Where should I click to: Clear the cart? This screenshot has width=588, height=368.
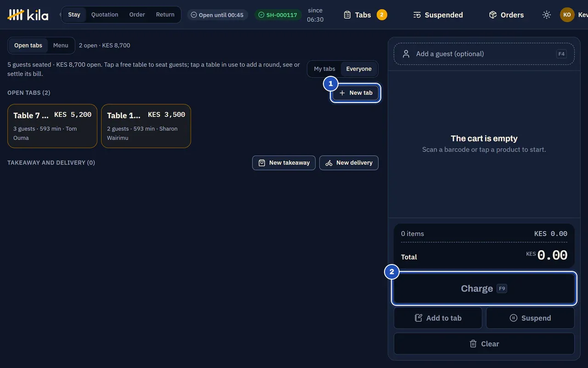pos(484,344)
